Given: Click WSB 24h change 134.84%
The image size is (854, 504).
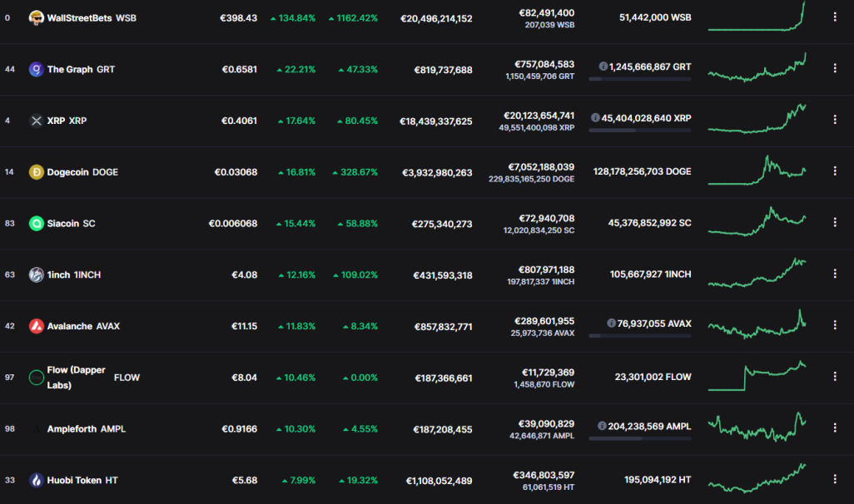Looking at the screenshot, I should click(x=292, y=18).
